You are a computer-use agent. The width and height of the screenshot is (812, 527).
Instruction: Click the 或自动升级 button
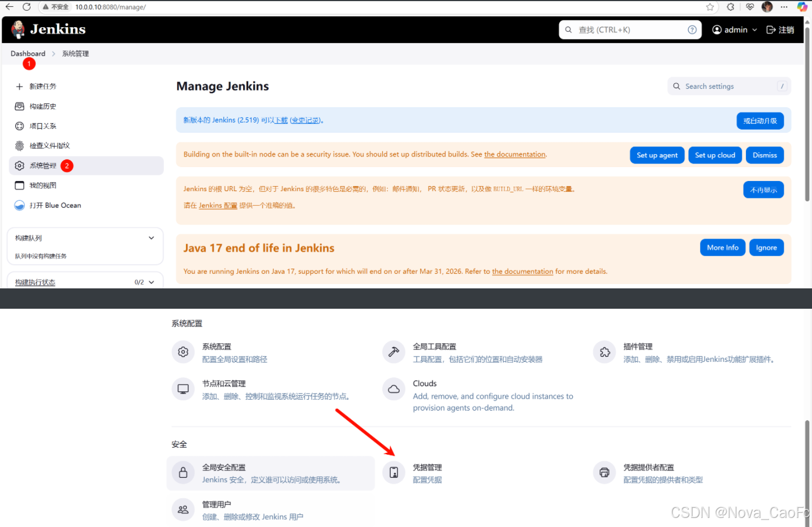(760, 120)
